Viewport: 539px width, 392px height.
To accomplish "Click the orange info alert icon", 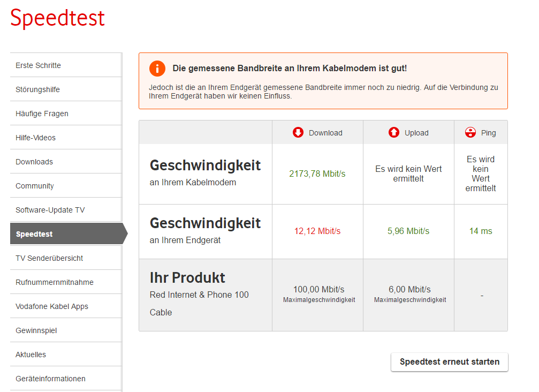I will pyautogui.click(x=157, y=69).
